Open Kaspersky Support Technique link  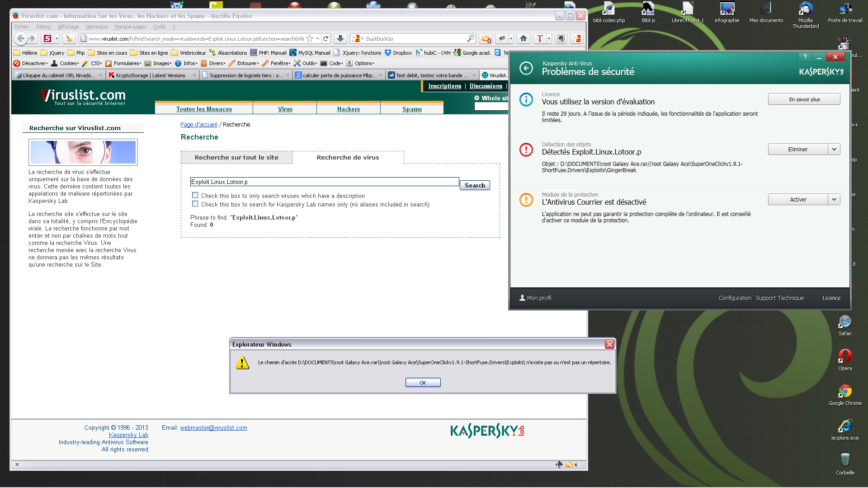click(780, 298)
